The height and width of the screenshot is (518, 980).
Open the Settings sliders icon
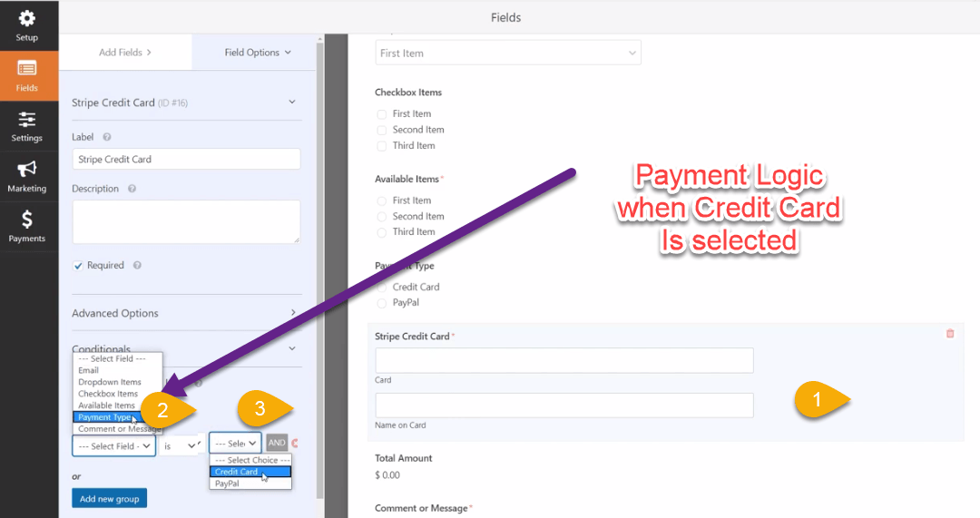click(27, 119)
